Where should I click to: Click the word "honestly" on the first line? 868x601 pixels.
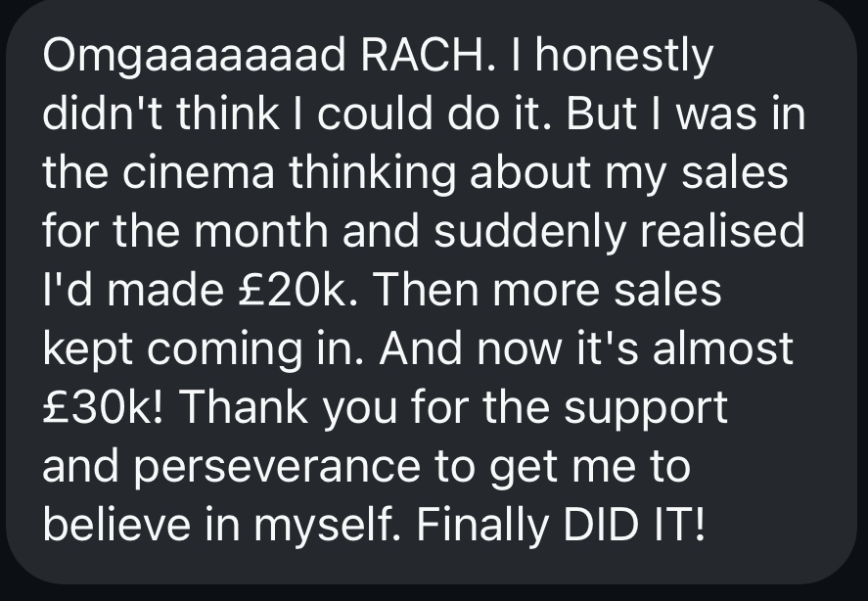click(630, 58)
